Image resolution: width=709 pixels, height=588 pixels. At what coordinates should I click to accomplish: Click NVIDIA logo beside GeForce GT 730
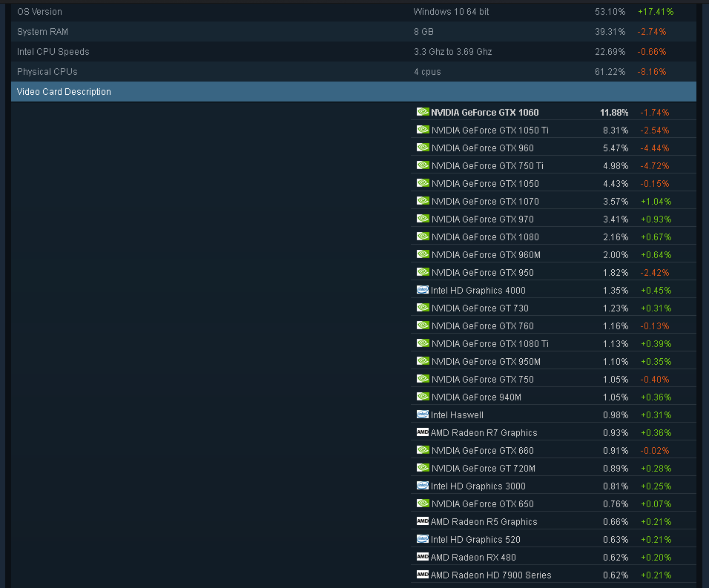pyautogui.click(x=423, y=307)
